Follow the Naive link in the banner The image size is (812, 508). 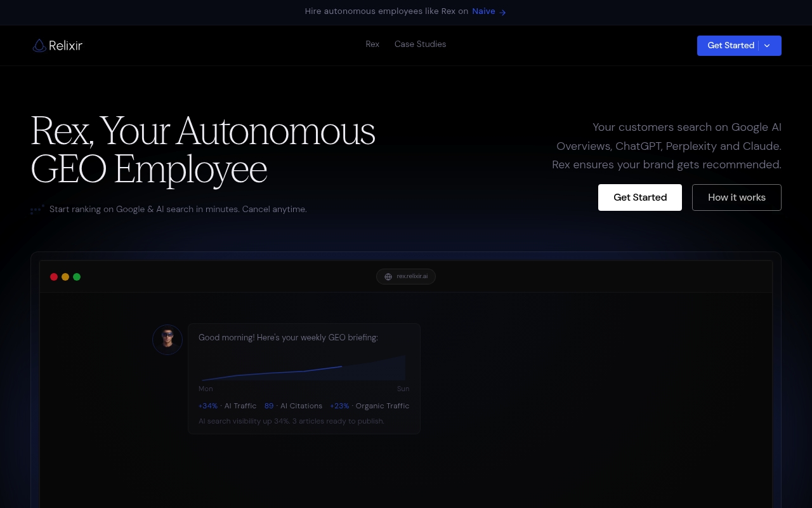point(483,11)
